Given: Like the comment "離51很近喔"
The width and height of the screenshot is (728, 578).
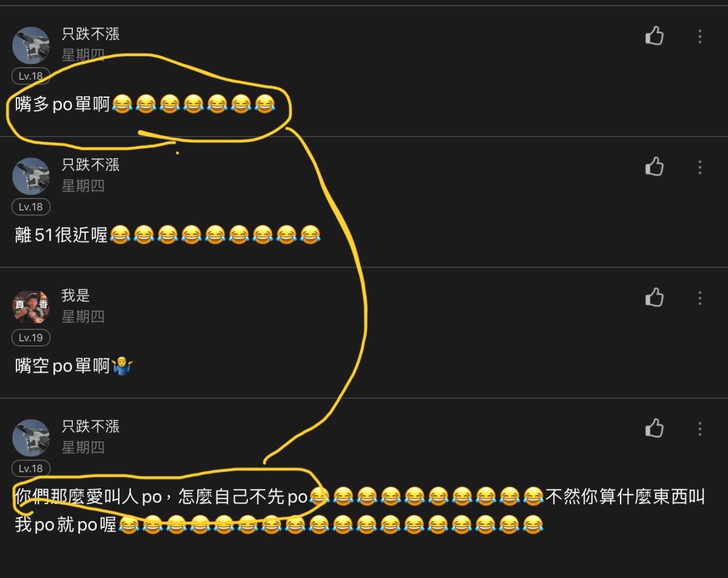Looking at the screenshot, I should click(655, 167).
